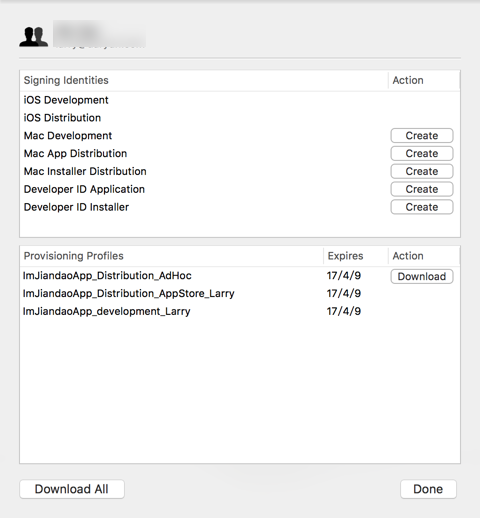
Task: Click the Action header in Provisioning Profiles
Action: (424, 256)
